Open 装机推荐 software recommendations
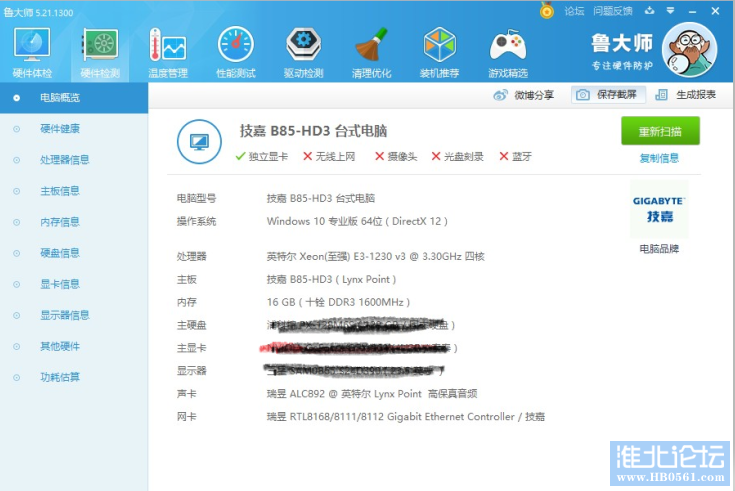This screenshot has height=491, width=735. (x=439, y=53)
